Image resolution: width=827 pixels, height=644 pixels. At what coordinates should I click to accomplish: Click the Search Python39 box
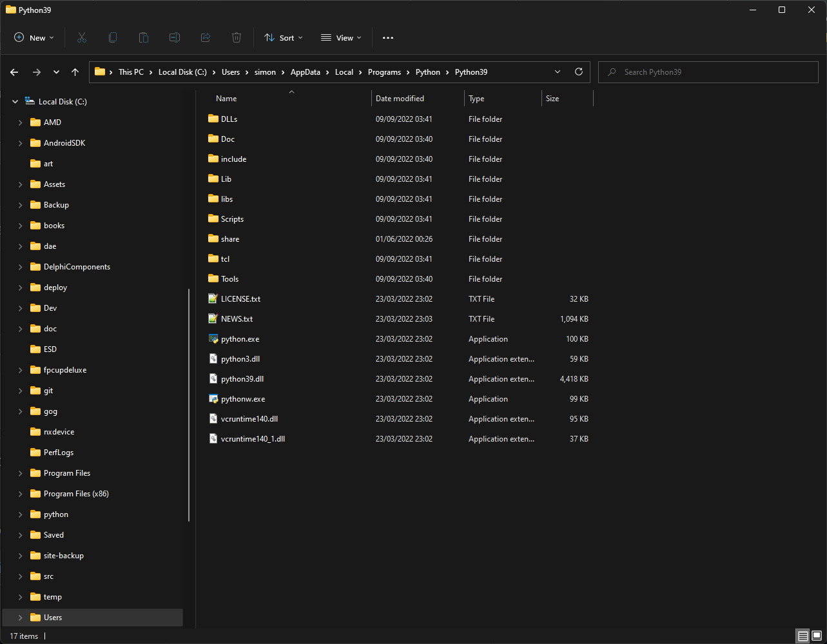point(708,72)
